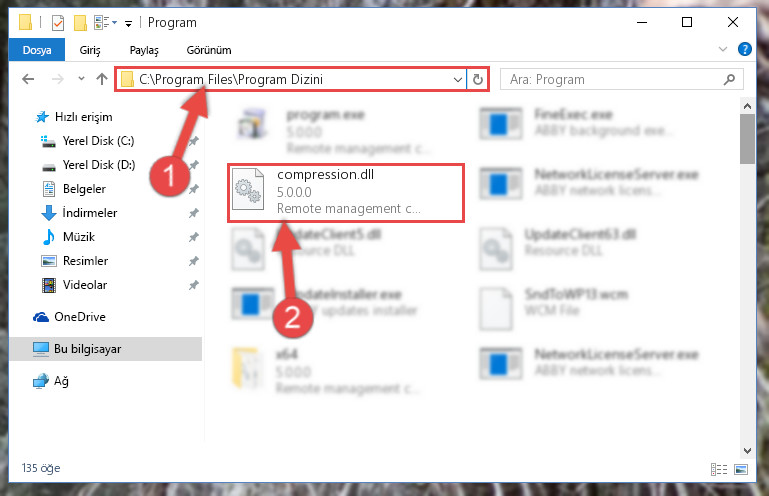Expand the address bar history dropdown
769x496 pixels.
[x=458, y=79]
